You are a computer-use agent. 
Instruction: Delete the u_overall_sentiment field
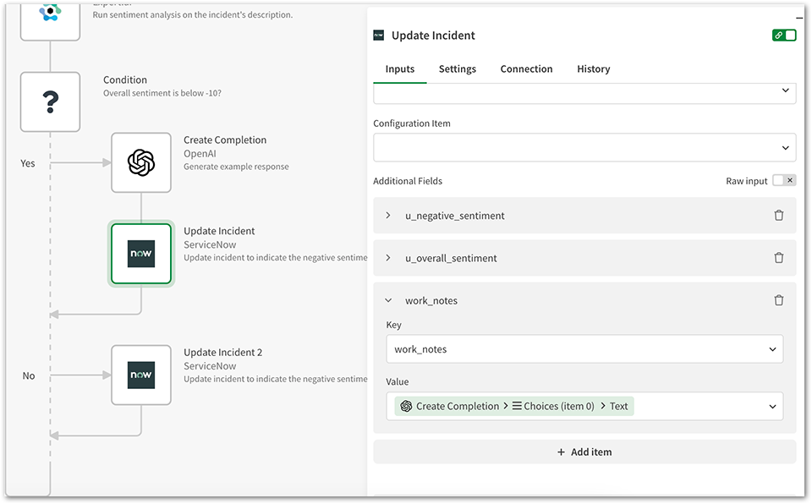[779, 258]
